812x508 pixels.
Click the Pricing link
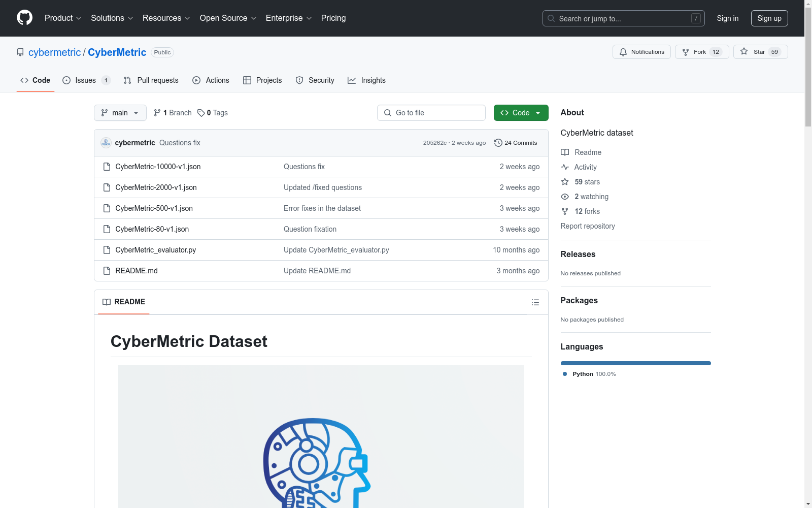tap(333, 18)
